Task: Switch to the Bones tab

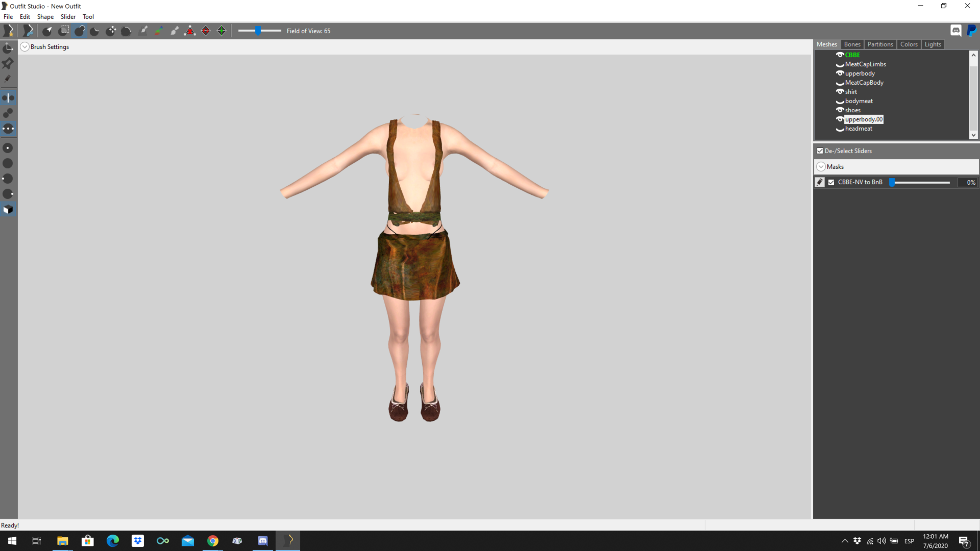Action: click(x=852, y=44)
